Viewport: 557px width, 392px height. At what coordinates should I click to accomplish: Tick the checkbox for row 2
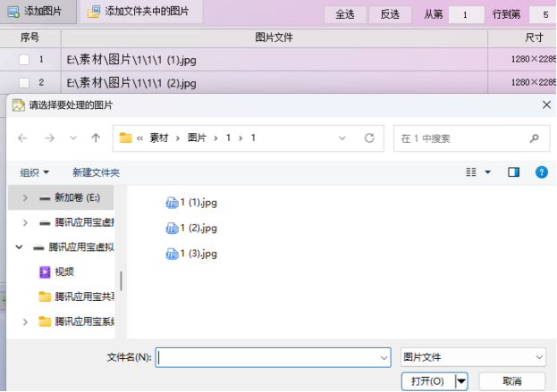(x=24, y=83)
